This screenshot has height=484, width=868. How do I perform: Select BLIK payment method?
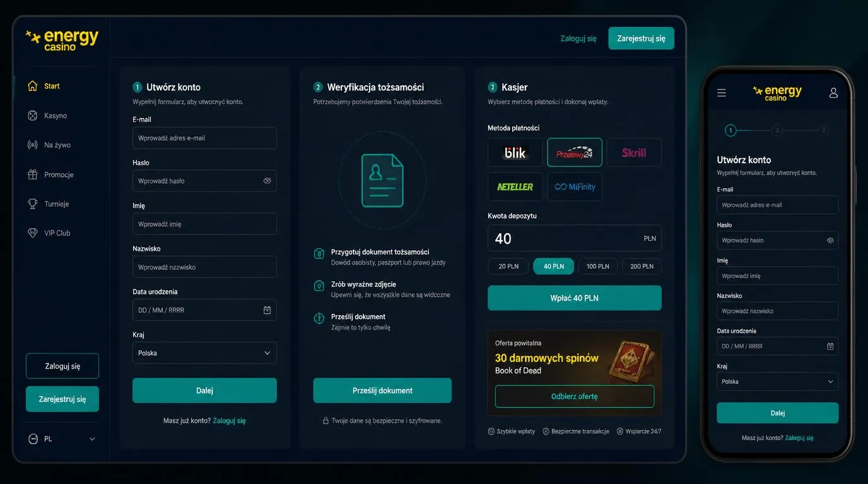515,153
